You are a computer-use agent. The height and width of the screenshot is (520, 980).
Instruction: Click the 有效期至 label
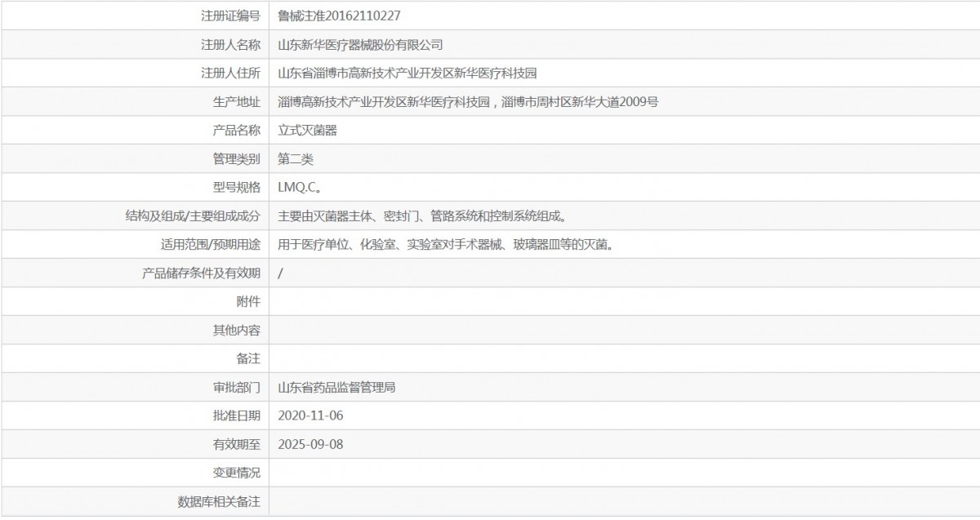pos(236,444)
